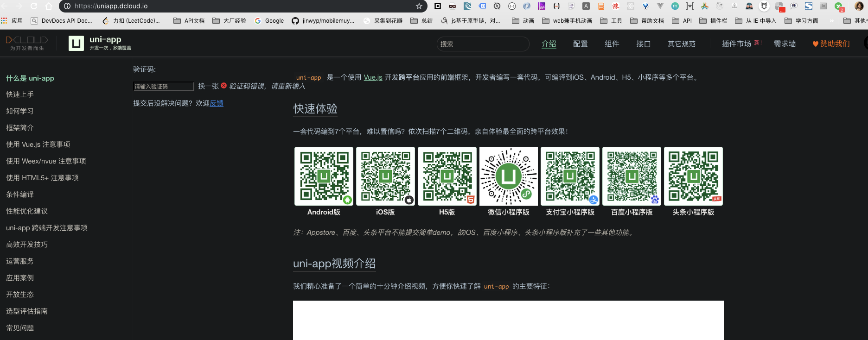Click the browser address bar URL
The height and width of the screenshot is (340, 868).
click(111, 6)
